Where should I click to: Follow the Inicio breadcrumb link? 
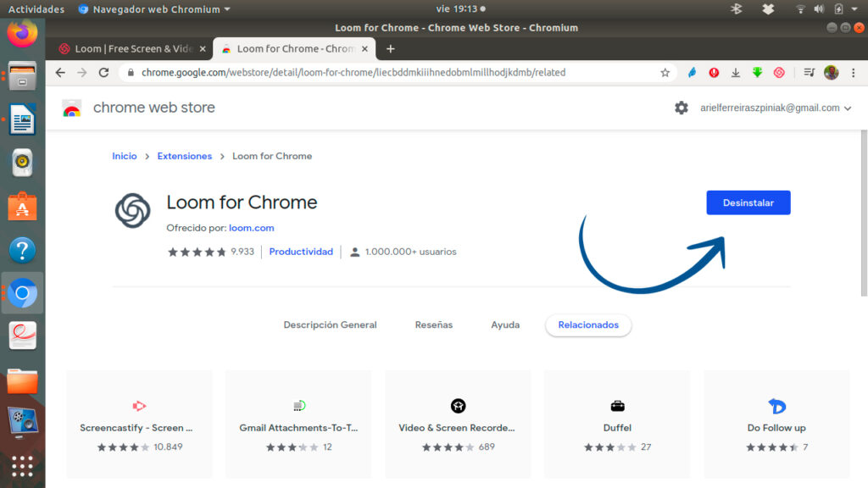pos(125,156)
